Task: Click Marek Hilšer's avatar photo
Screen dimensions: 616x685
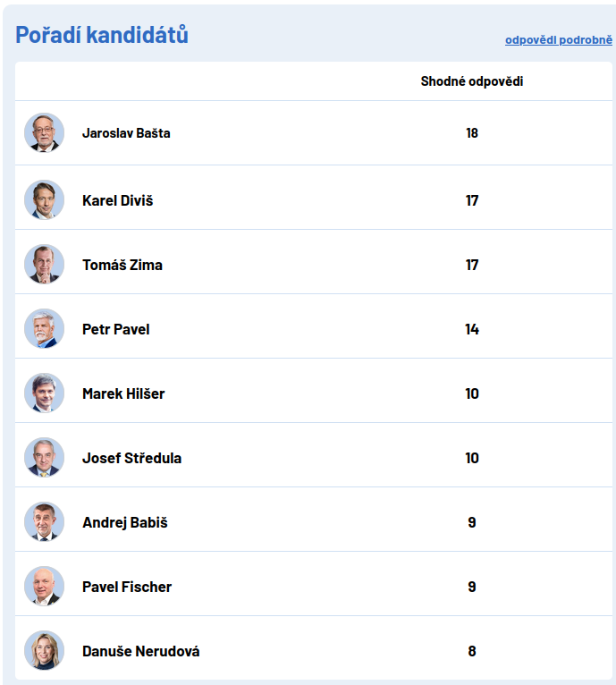Action: click(x=44, y=393)
